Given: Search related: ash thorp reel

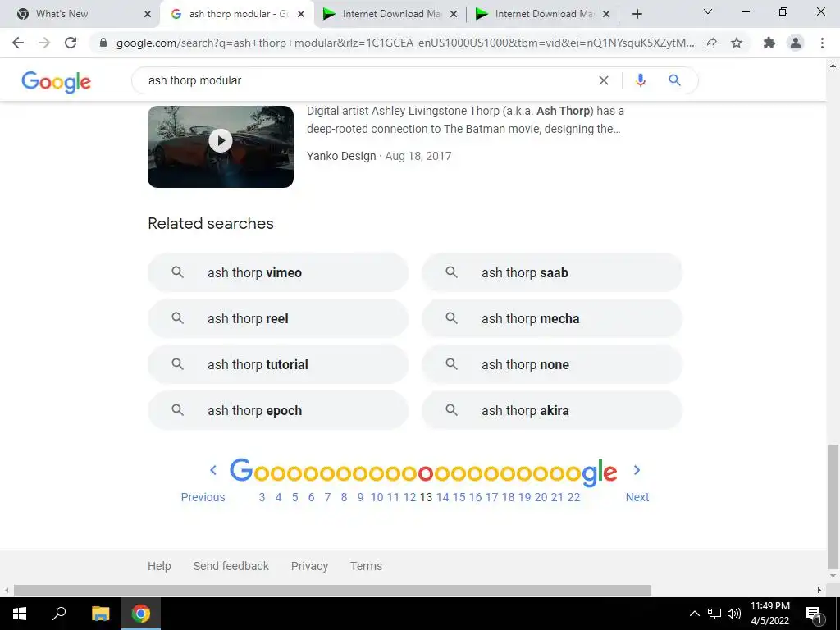Looking at the screenshot, I should 278,318.
